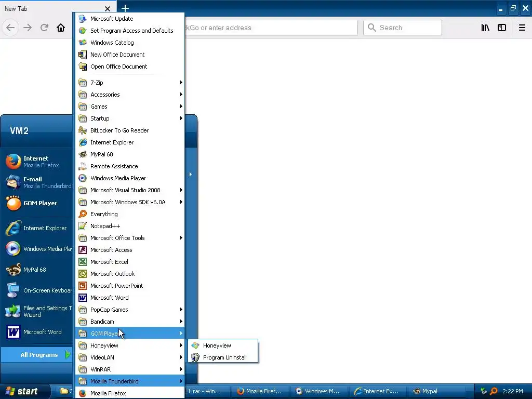Viewport: 532px width, 399px height.
Task: Launch Windows Media Player from programs list
Action: (x=129, y=178)
